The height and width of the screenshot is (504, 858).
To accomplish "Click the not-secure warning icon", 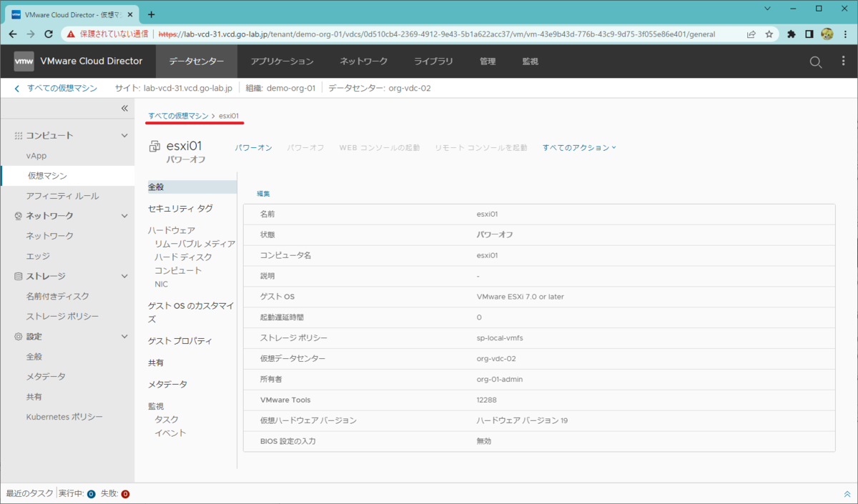I will pyautogui.click(x=71, y=34).
